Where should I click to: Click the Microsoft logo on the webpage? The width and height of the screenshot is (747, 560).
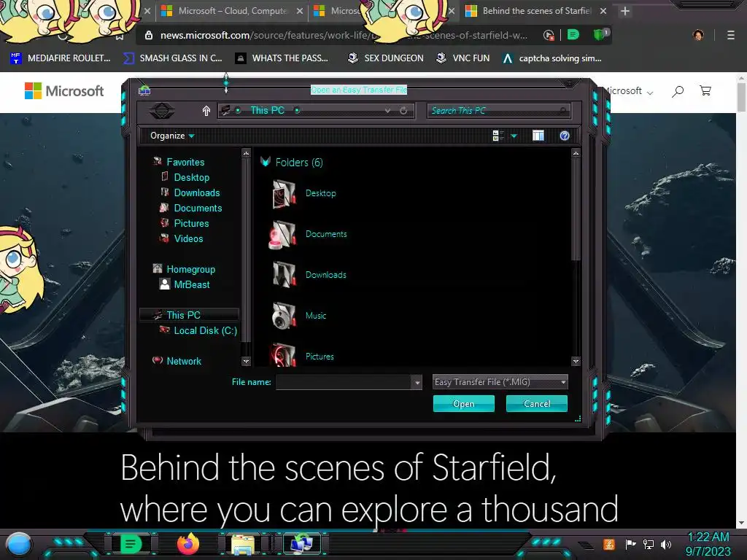pyautogui.click(x=64, y=90)
